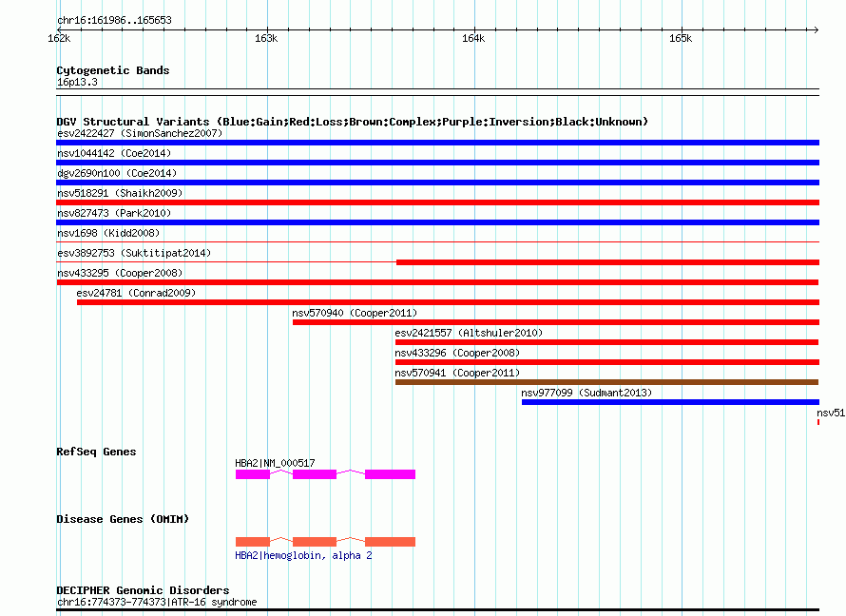The height and width of the screenshot is (616, 846).
Task: Click the esv2421557 (Altshuler2010) label
Action: tap(469, 333)
